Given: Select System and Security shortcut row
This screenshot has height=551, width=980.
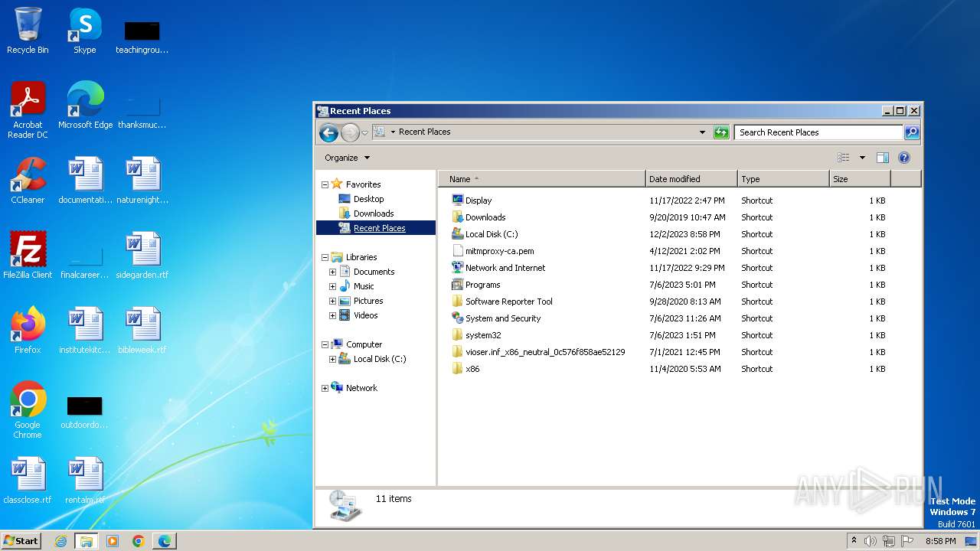Looking at the screenshot, I should 668,318.
